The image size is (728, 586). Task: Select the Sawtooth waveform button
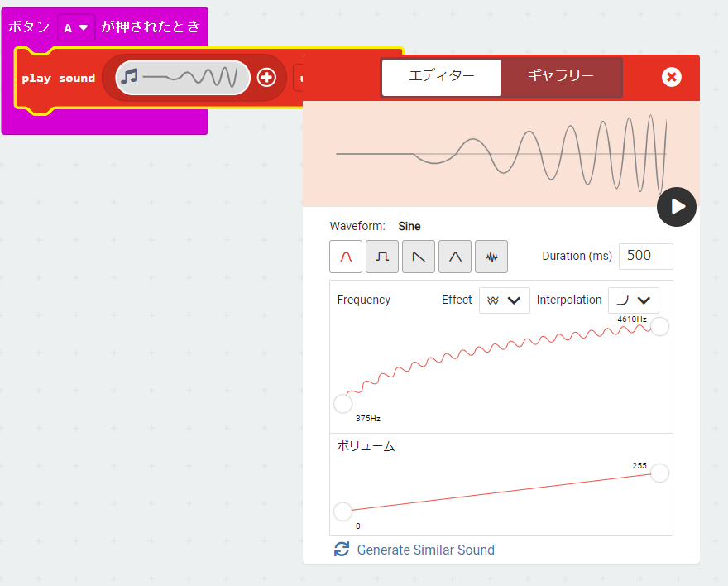pos(419,257)
